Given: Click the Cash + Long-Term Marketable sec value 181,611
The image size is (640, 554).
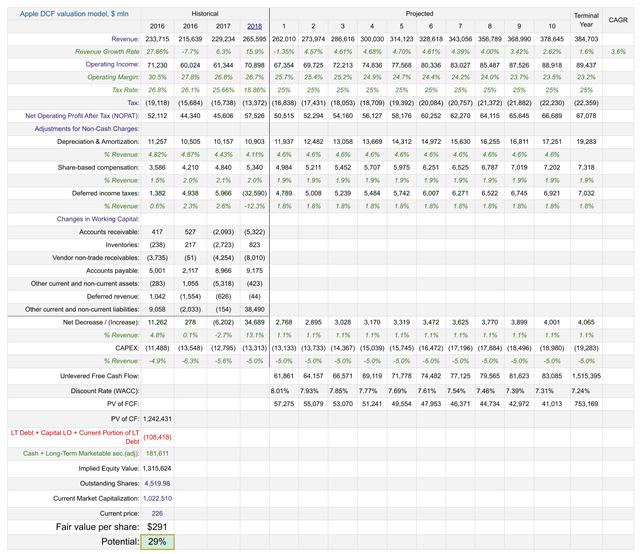Looking at the screenshot, I should pyautogui.click(x=157, y=454).
